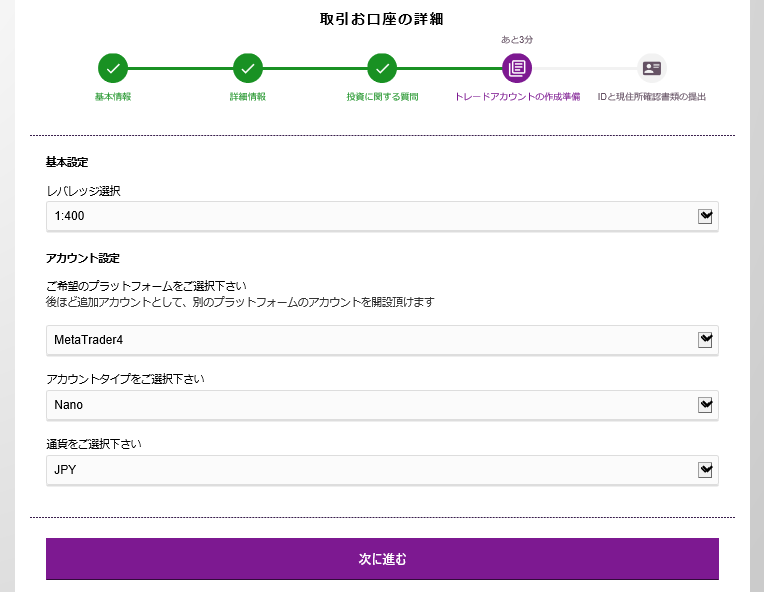Open the platform dropdown showing MetaTrader4

point(382,340)
